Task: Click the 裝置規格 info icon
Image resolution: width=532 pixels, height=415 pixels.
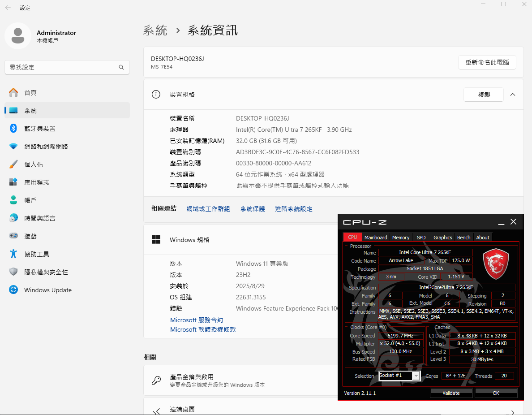Action: [156, 95]
